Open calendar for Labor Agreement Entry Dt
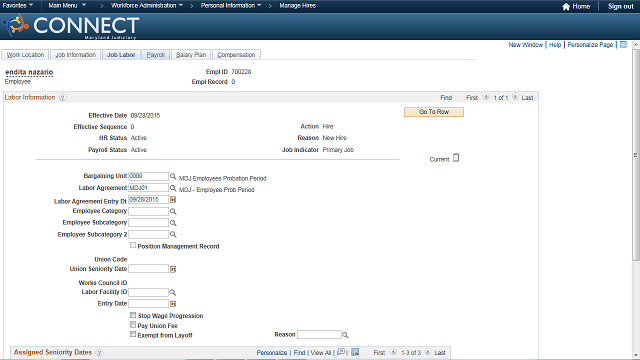The height and width of the screenshot is (360, 640). pyautogui.click(x=173, y=200)
